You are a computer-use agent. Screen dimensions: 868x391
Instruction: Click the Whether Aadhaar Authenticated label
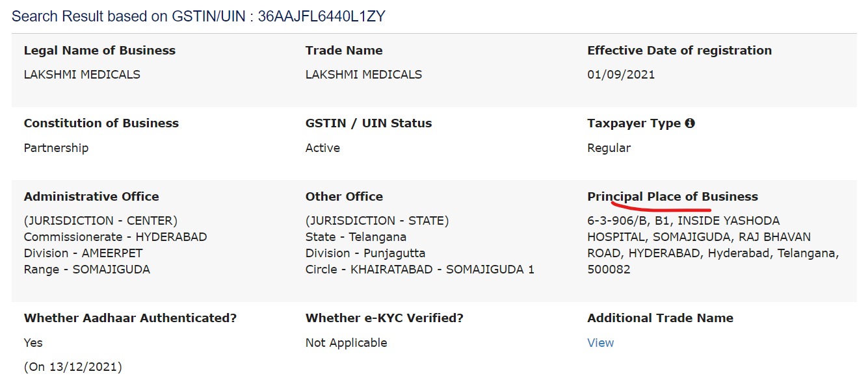point(130,318)
